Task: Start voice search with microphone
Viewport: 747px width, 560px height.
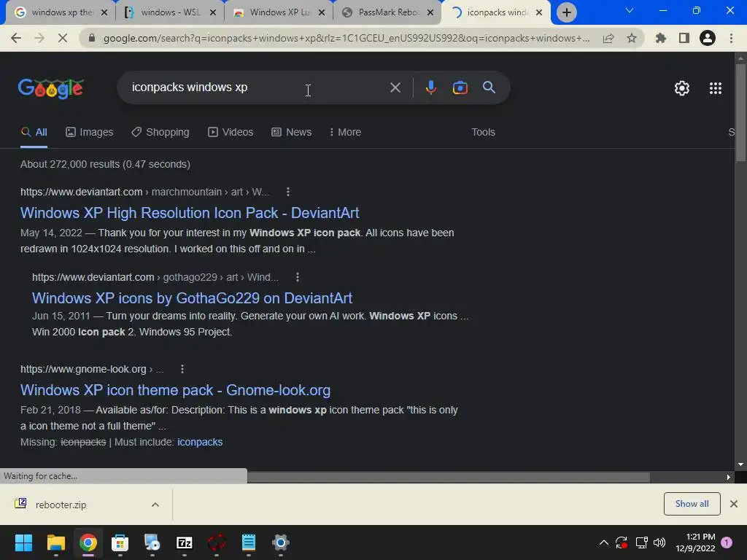Action: tap(430, 87)
